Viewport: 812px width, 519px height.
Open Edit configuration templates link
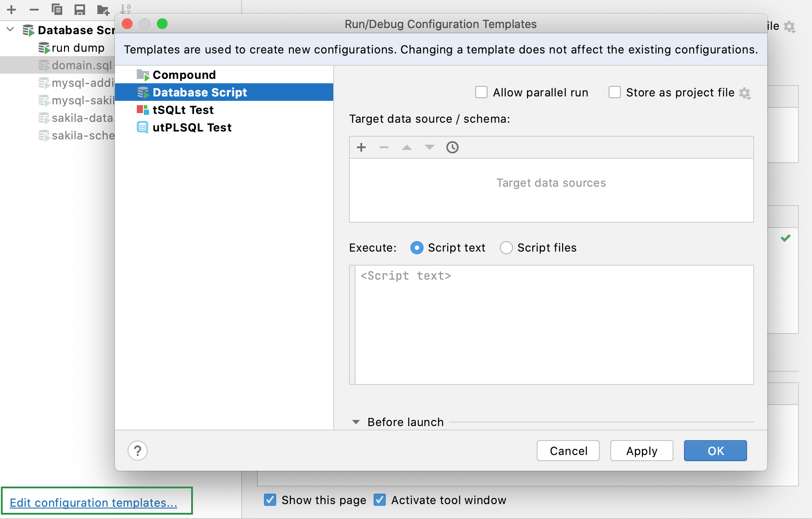pos(93,502)
